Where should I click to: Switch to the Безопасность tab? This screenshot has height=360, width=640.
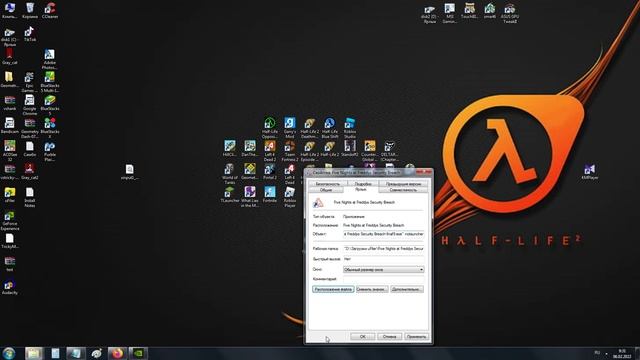pyautogui.click(x=327, y=184)
